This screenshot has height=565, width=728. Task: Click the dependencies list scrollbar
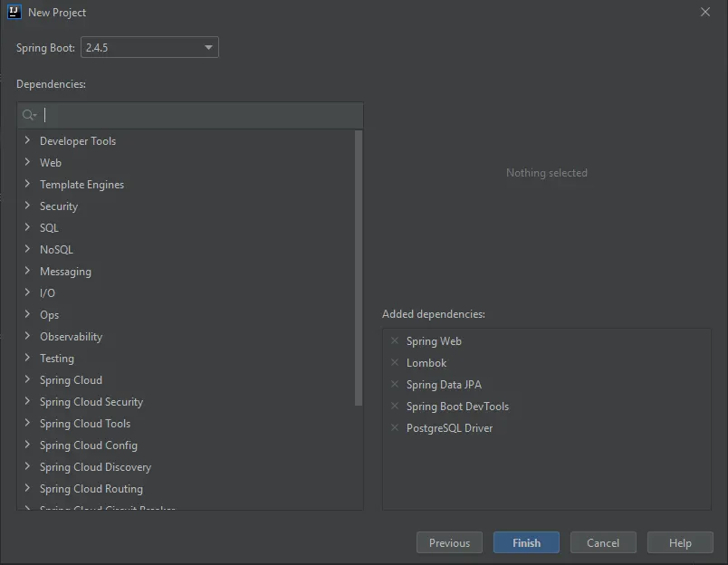(x=359, y=268)
